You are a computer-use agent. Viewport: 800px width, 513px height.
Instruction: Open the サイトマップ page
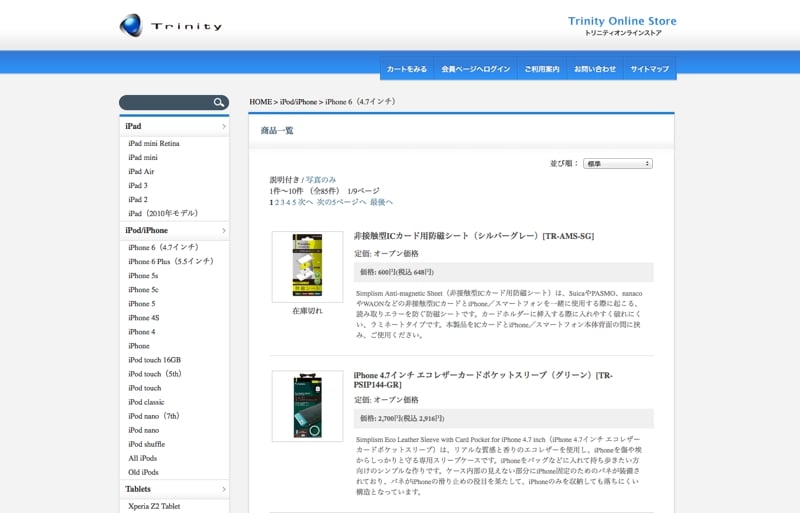(650, 69)
